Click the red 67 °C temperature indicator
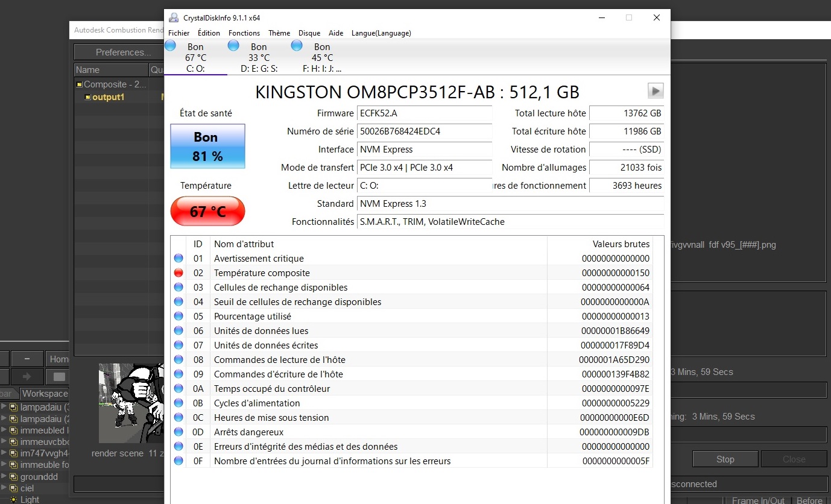This screenshot has height=504, width=831. [207, 212]
